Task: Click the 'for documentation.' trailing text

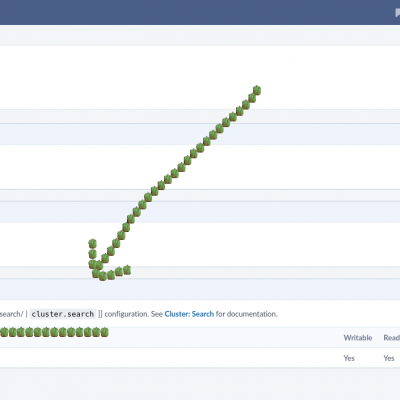Action: click(246, 314)
